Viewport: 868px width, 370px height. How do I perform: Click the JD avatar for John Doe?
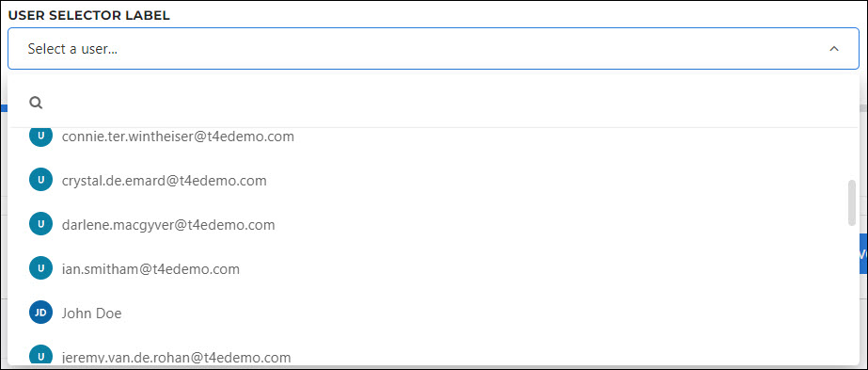[40, 313]
